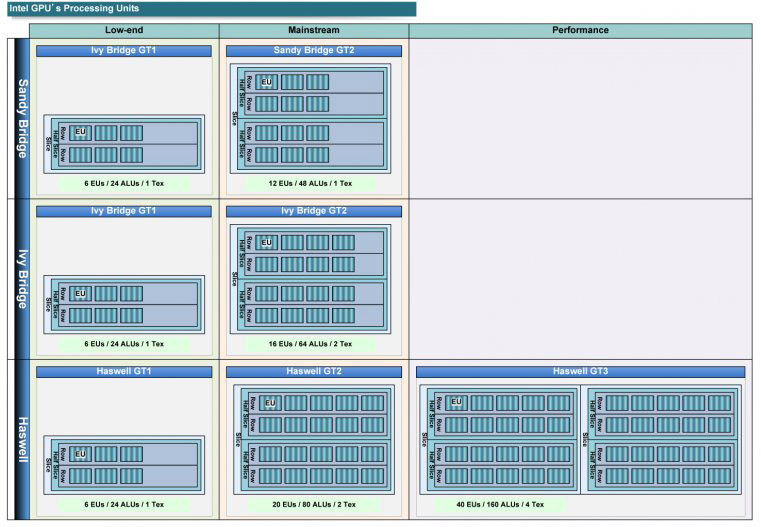The width and height of the screenshot is (761, 527).
Task: Click the 12 EUs / 48 ALUs caption
Action: [x=313, y=183]
